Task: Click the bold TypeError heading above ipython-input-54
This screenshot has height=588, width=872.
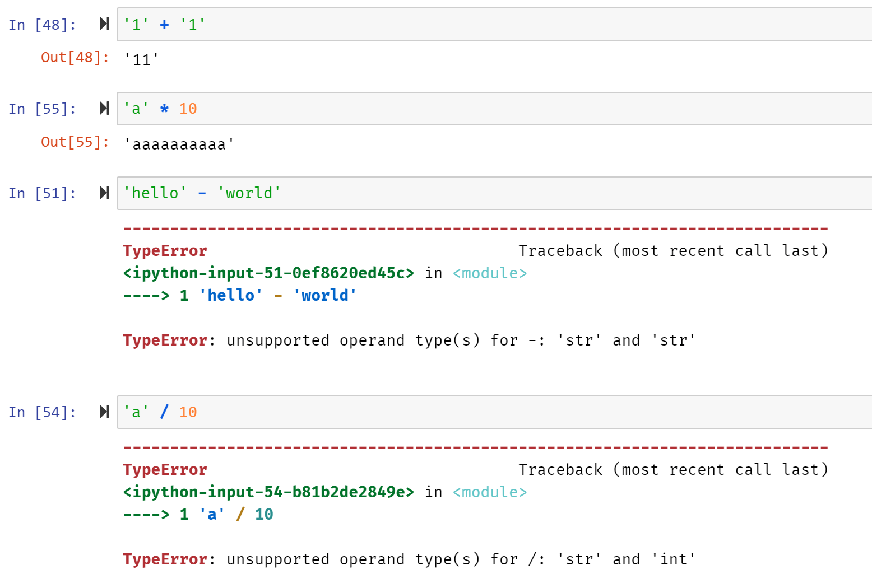Action: pyautogui.click(x=165, y=469)
